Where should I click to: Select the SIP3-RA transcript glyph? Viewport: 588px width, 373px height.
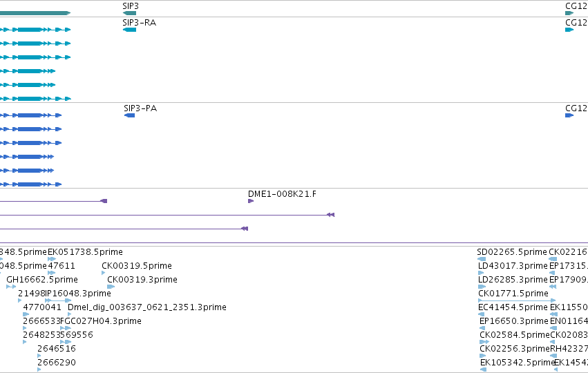point(129,30)
